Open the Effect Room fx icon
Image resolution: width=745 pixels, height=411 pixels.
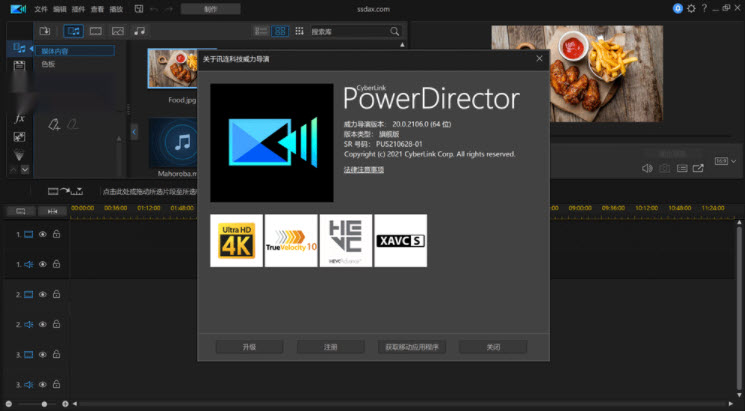[18, 118]
